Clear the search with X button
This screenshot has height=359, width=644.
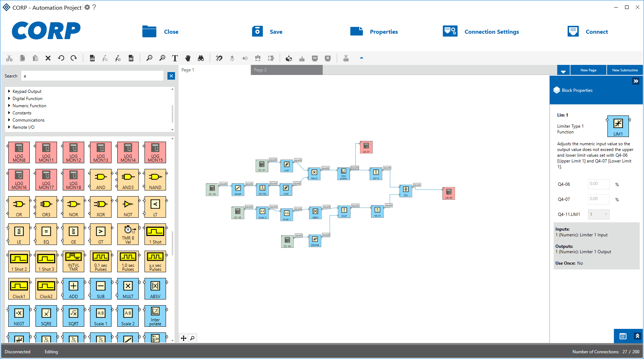pos(171,76)
